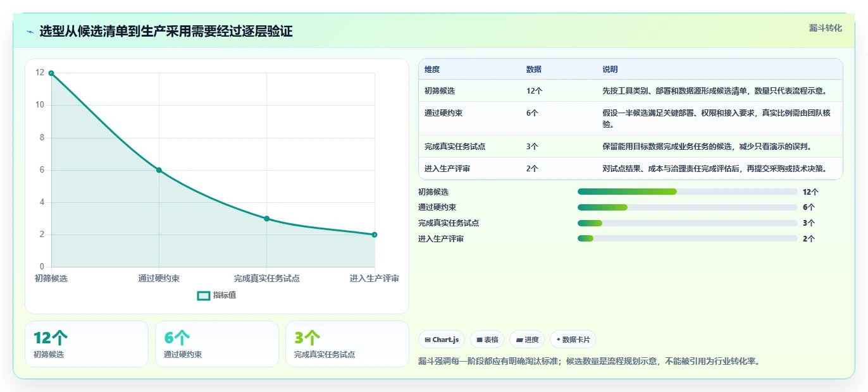
Task: Select the 表格 tag
Action: click(487, 340)
